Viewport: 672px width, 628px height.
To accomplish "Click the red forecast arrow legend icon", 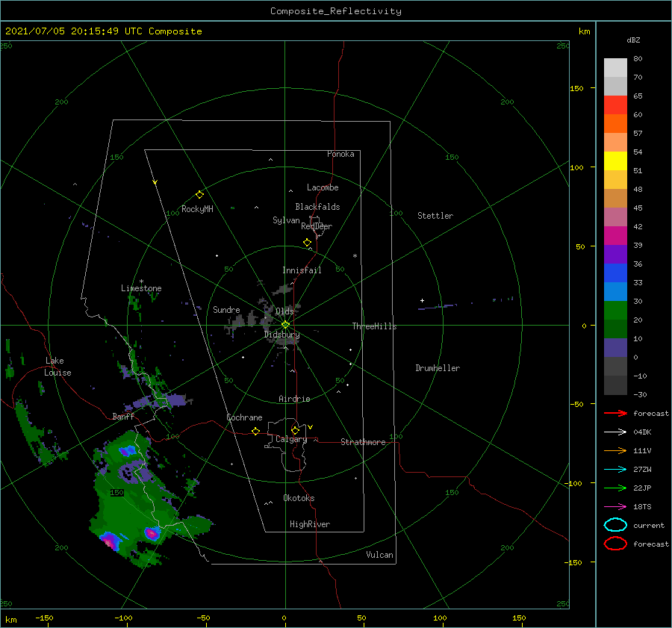I will coord(615,413).
